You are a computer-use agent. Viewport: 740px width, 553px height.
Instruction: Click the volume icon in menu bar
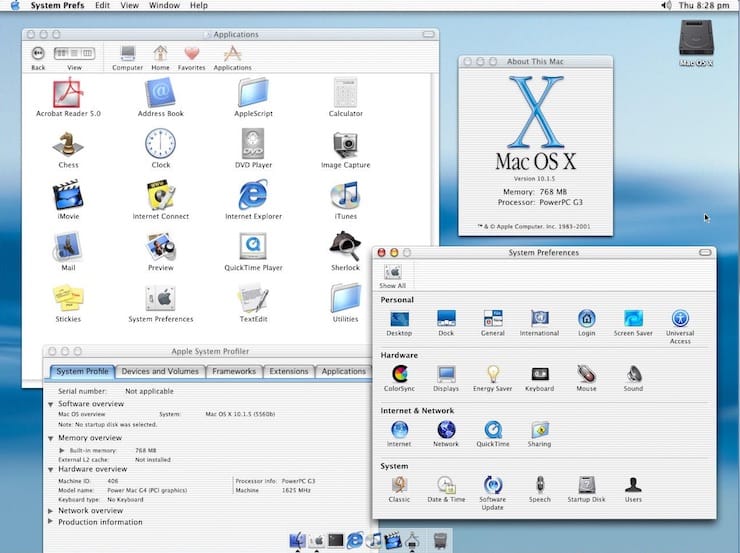point(666,6)
